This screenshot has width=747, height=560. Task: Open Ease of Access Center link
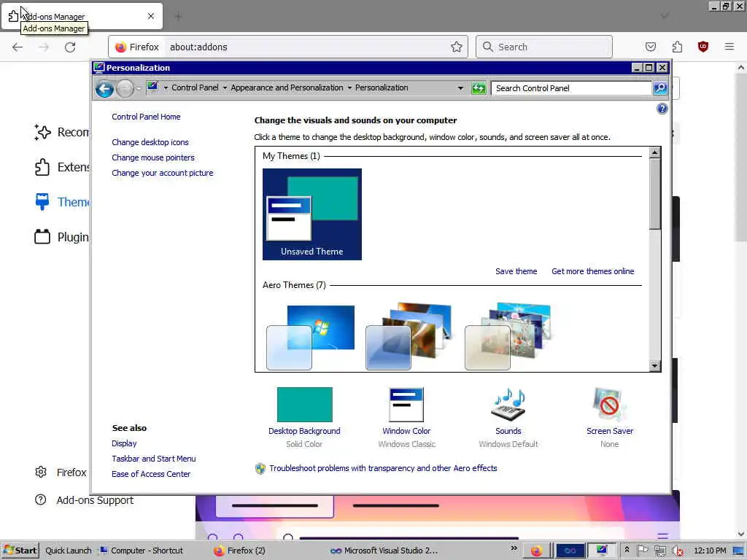pos(150,474)
